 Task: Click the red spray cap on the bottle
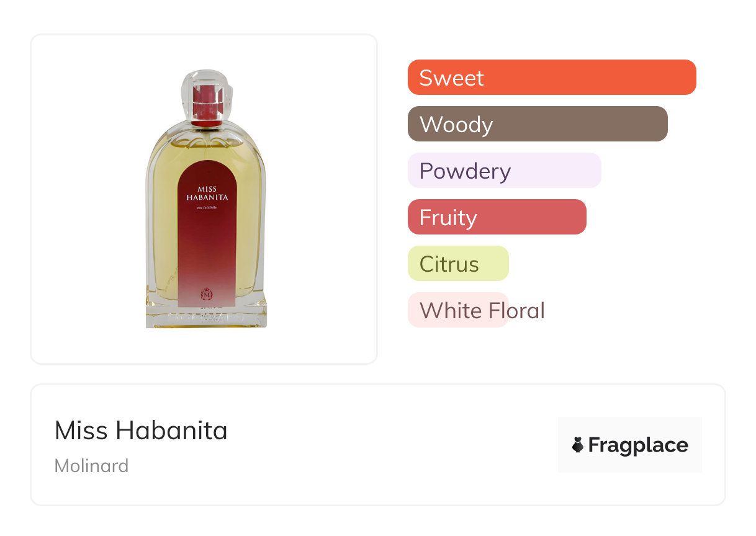pos(206,102)
